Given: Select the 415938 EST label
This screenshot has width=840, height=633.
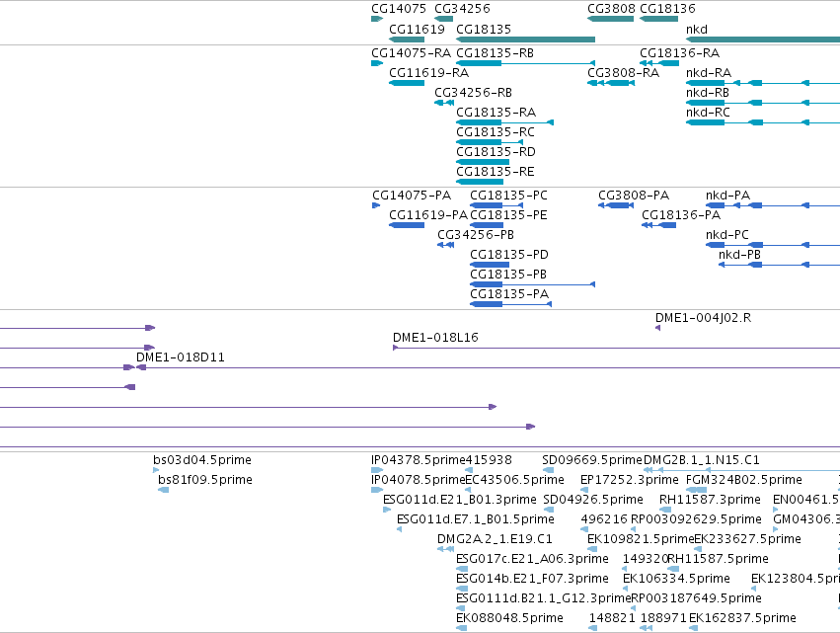Looking at the screenshot, I should (489, 460).
